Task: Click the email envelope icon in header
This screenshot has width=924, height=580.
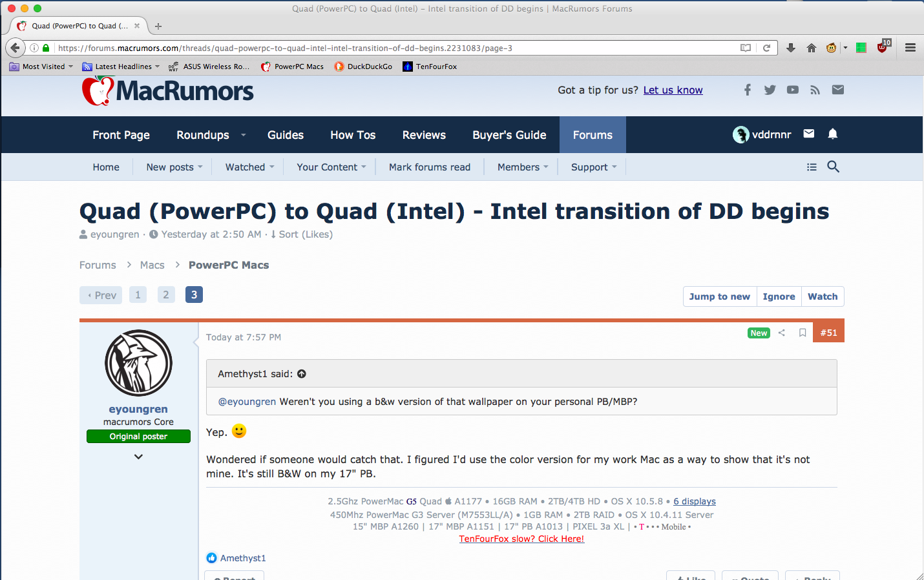Action: click(838, 90)
